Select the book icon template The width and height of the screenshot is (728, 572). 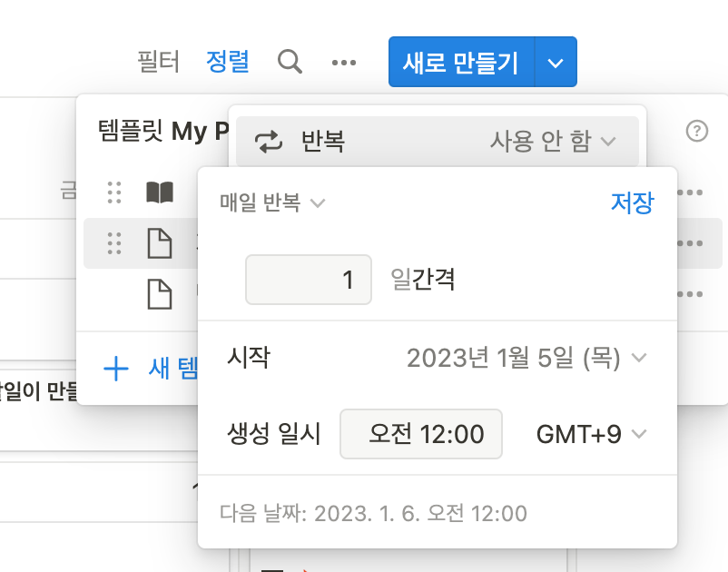[x=160, y=192]
